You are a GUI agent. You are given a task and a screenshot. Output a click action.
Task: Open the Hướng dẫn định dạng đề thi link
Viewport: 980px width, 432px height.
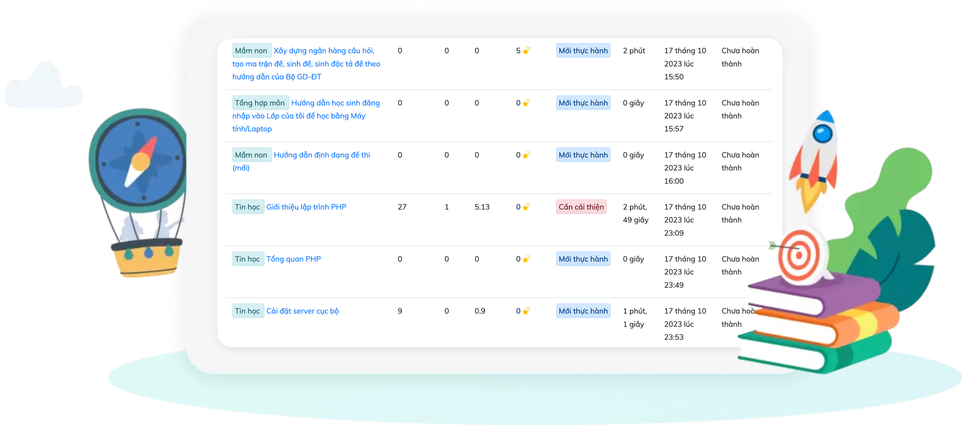coord(321,155)
